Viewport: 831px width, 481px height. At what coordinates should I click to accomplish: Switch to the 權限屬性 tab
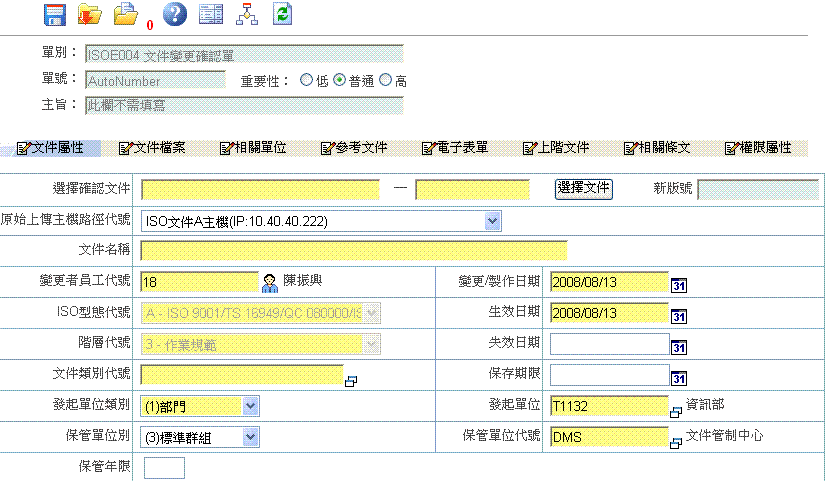click(x=758, y=148)
